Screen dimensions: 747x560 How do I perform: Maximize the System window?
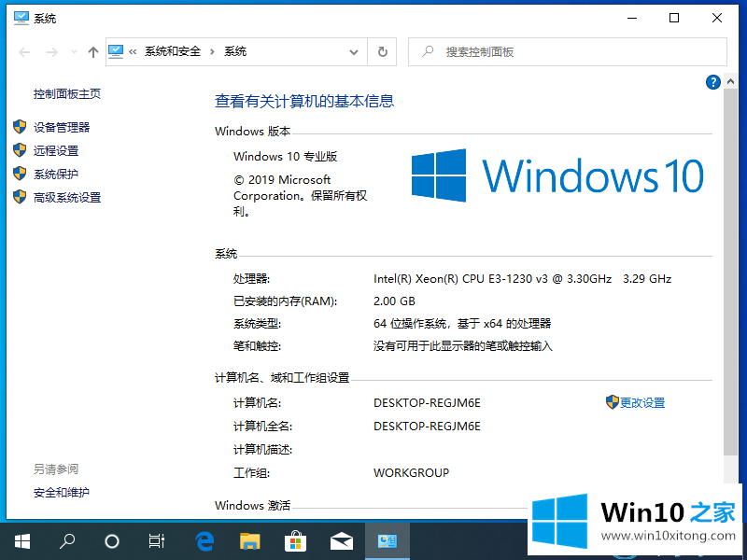pyautogui.click(x=674, y=18)
